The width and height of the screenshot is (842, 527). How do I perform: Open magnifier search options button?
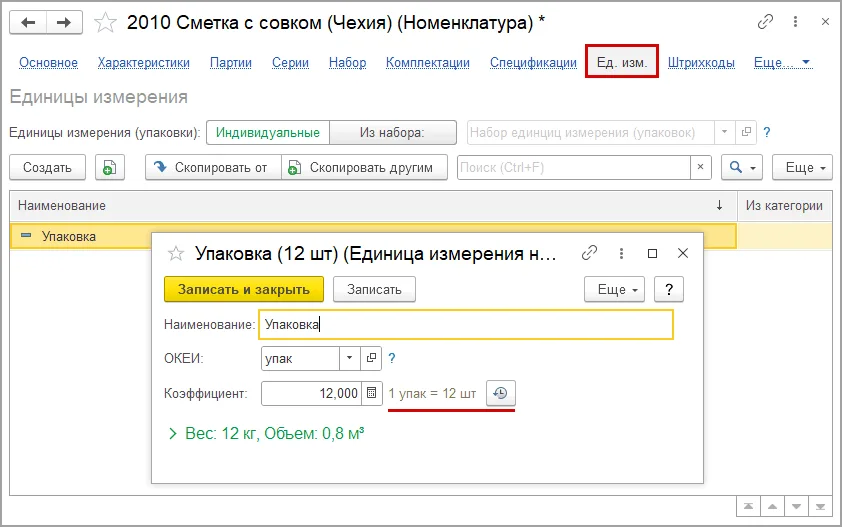(742, 168)
